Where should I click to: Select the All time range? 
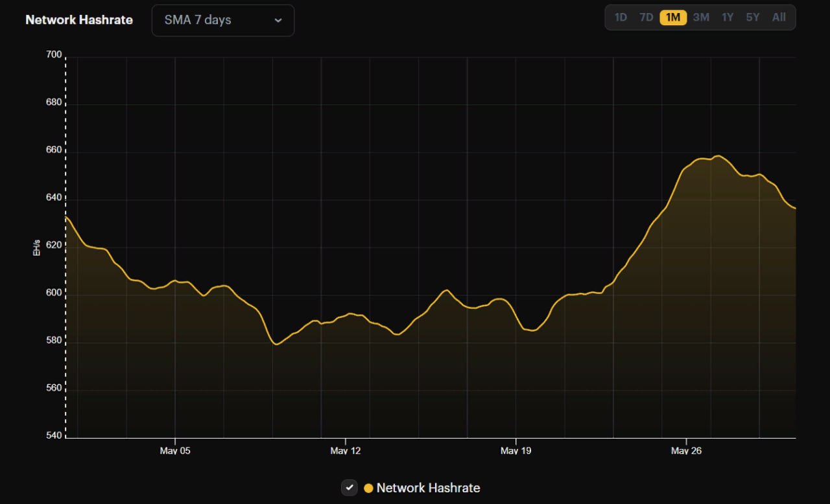pyautogui.click(x=779, y=17)
